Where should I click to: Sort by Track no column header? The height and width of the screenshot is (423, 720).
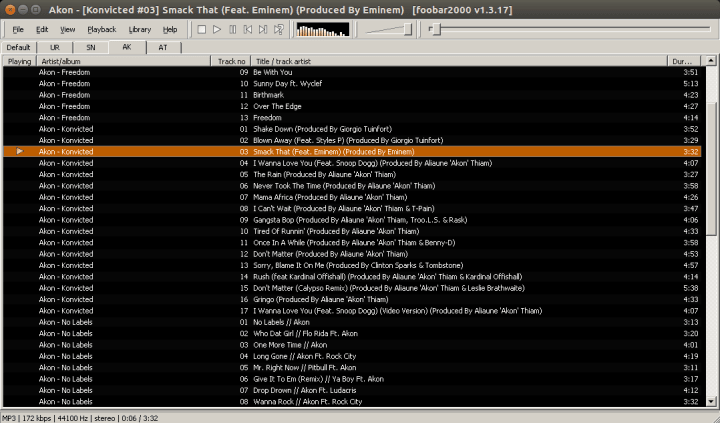(231, 61)
